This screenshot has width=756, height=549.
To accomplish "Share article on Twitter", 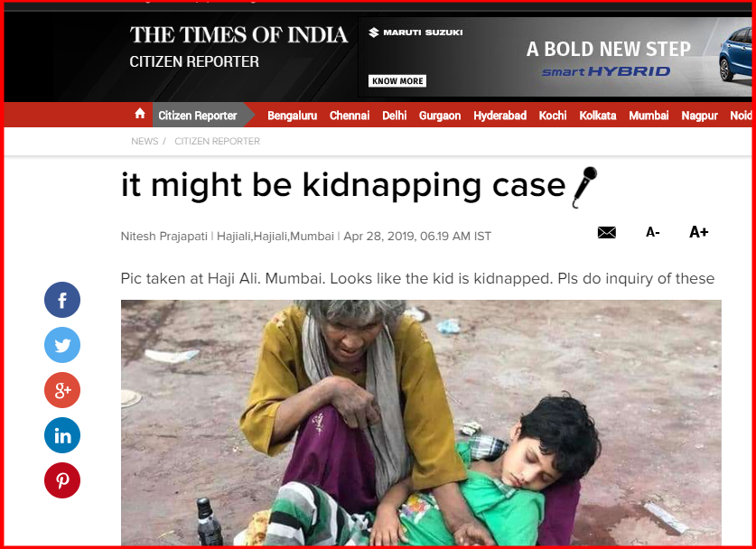I will point(62,345).
